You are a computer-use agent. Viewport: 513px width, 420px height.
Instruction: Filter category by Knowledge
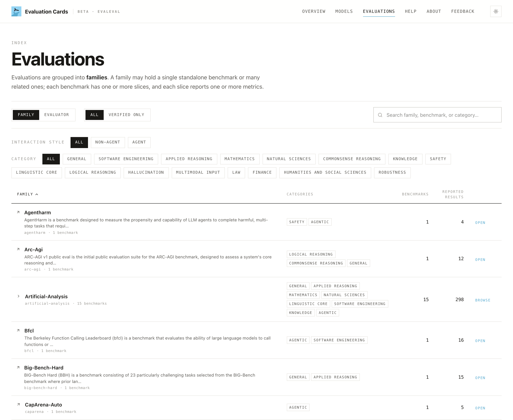click(x=405, y=159)
